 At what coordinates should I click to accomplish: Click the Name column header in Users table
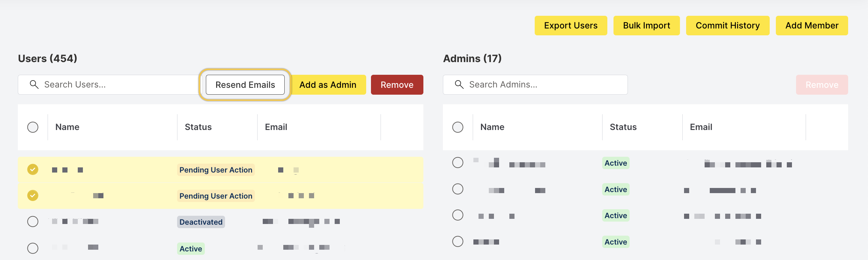(x=67, y=127)
